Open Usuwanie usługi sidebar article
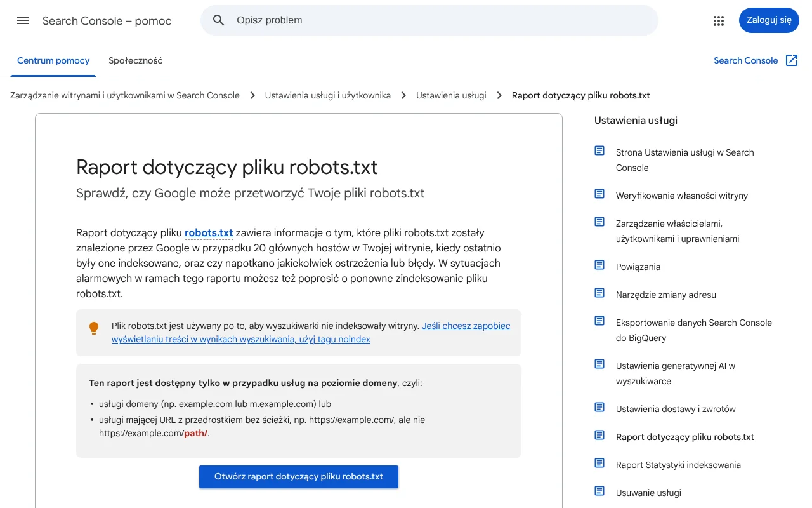 click(x=648, y=493)
